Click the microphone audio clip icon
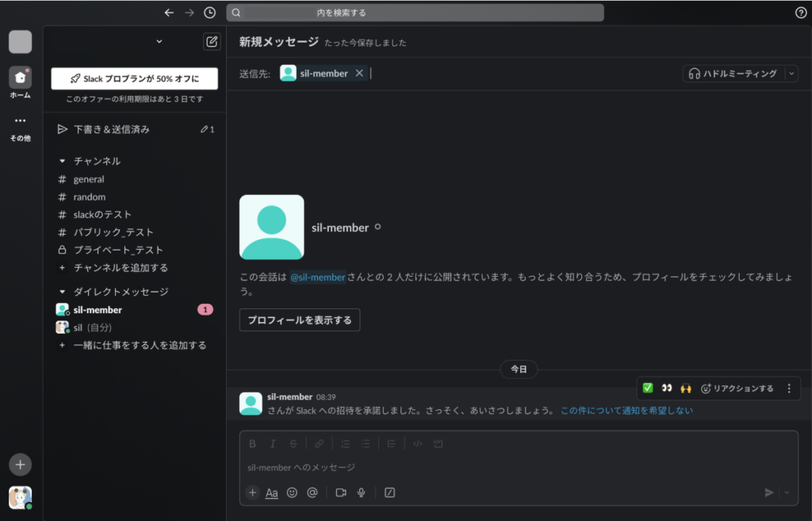Image resolution: width=812 pixels, height=521 pixels. 362,492
